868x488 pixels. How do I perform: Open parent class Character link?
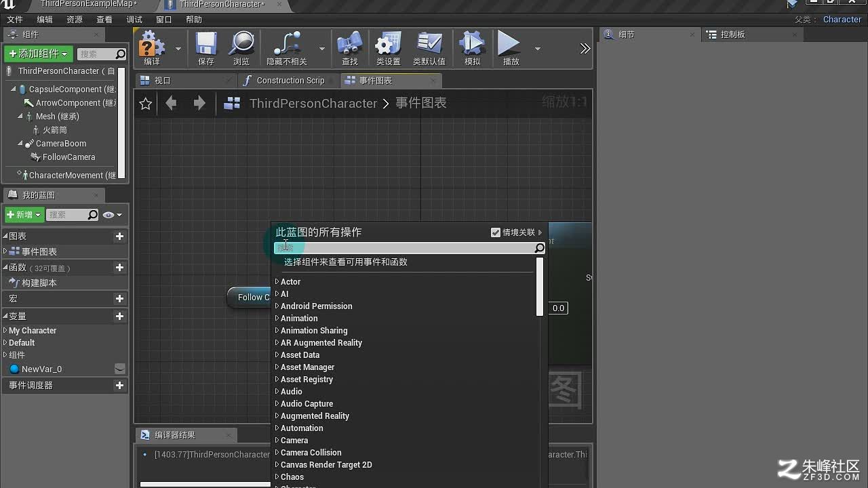(842, 20)
